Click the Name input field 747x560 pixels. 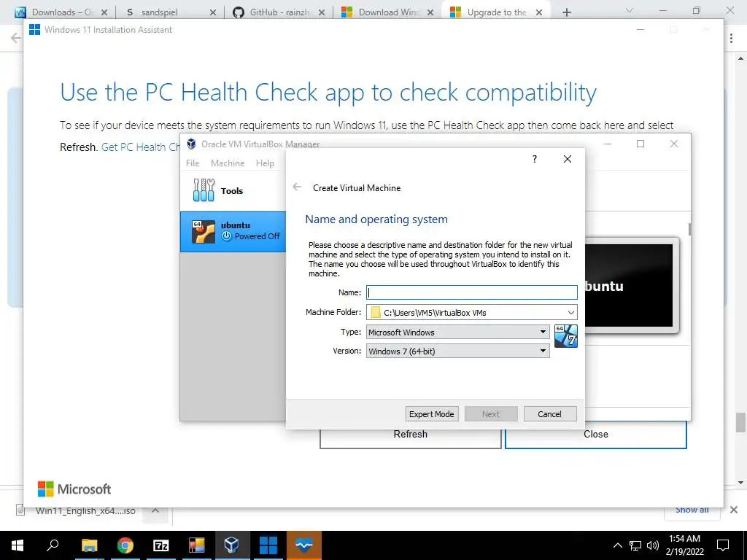472,292
